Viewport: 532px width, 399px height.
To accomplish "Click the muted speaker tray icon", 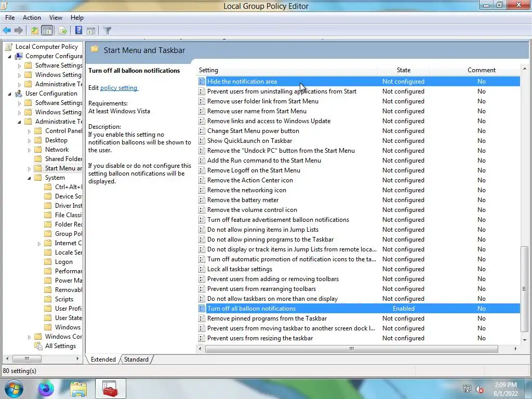I will (x=480, y=389).
